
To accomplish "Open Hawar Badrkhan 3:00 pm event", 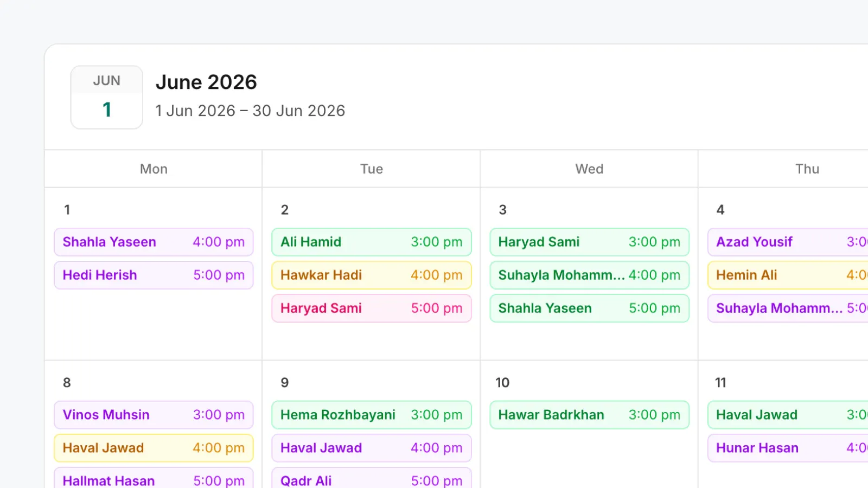I will tap(589, 415).
